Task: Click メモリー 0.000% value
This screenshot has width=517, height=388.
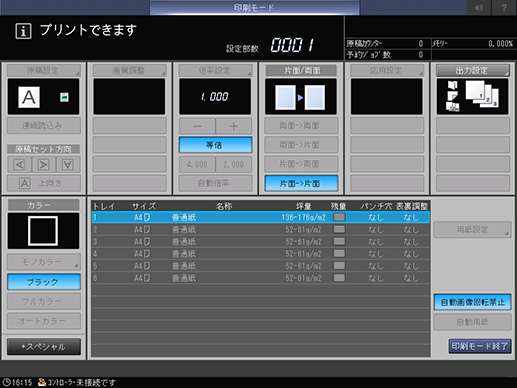Action: (500, 44)
